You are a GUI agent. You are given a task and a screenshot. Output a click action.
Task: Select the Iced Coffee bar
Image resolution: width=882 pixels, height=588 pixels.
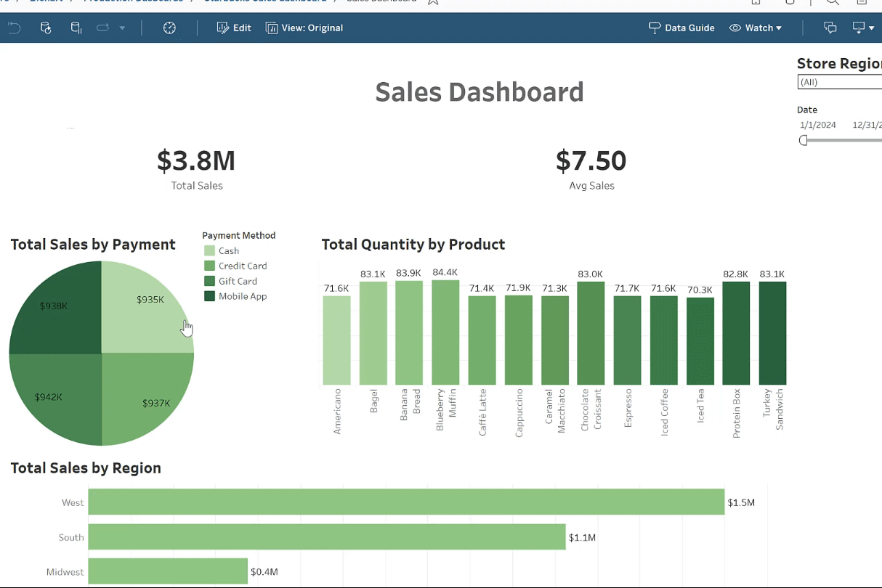pyautogui.click(x=663, y=340)
